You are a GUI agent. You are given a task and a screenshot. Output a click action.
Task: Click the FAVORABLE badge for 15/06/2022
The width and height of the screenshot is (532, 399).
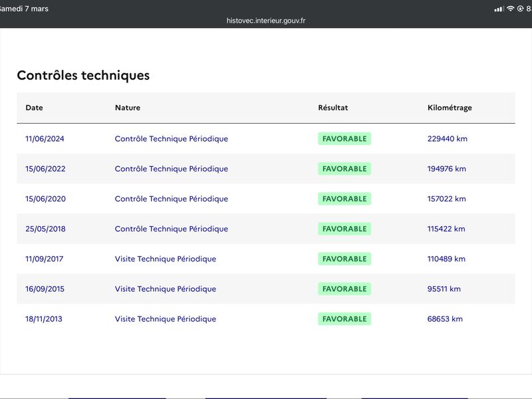[344, 169]
